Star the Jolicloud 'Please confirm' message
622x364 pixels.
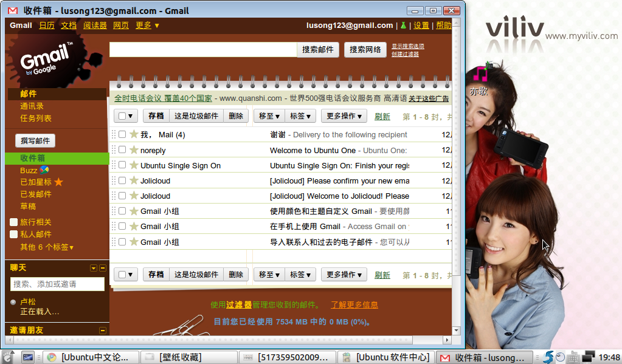134,180
